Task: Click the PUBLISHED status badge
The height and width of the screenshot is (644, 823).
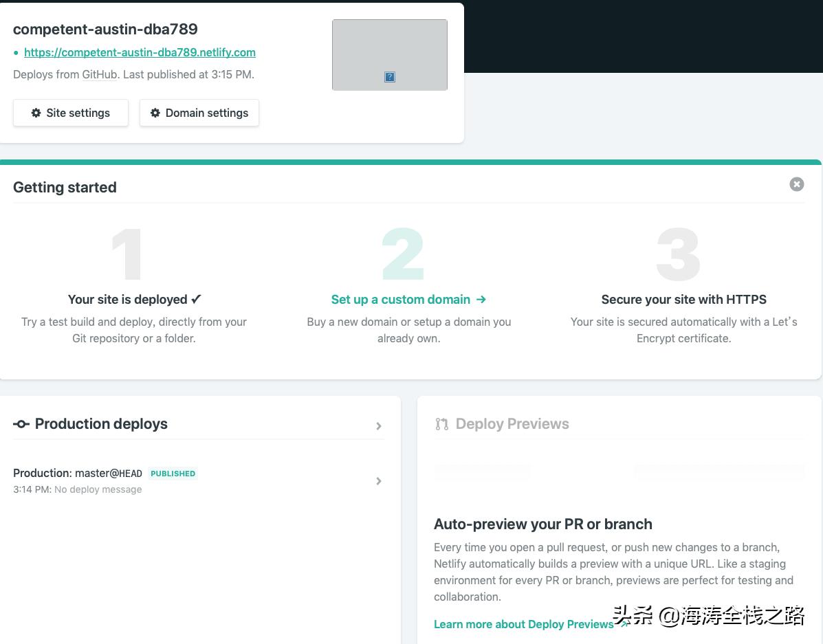Action: coord(173,474)
